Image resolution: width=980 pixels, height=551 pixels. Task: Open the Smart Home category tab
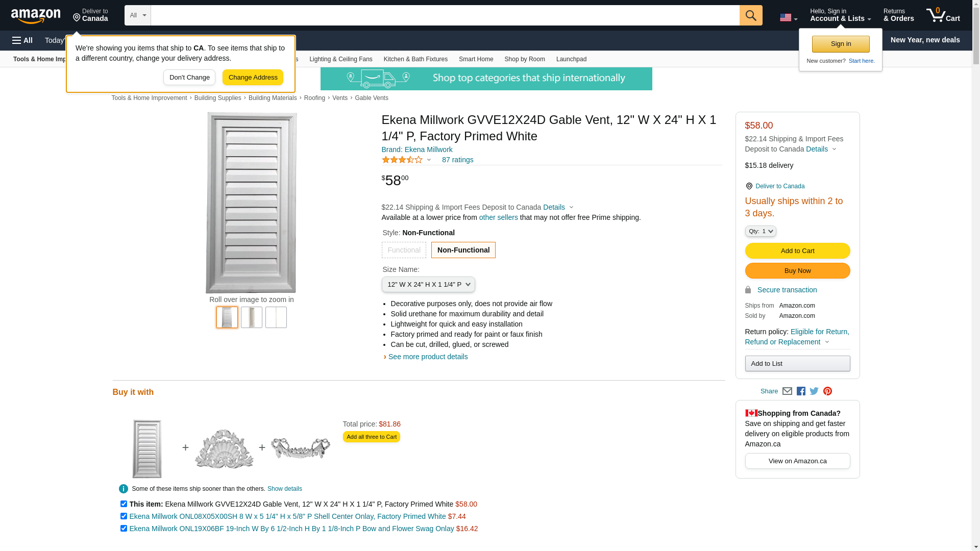click(x=476, y=59)
